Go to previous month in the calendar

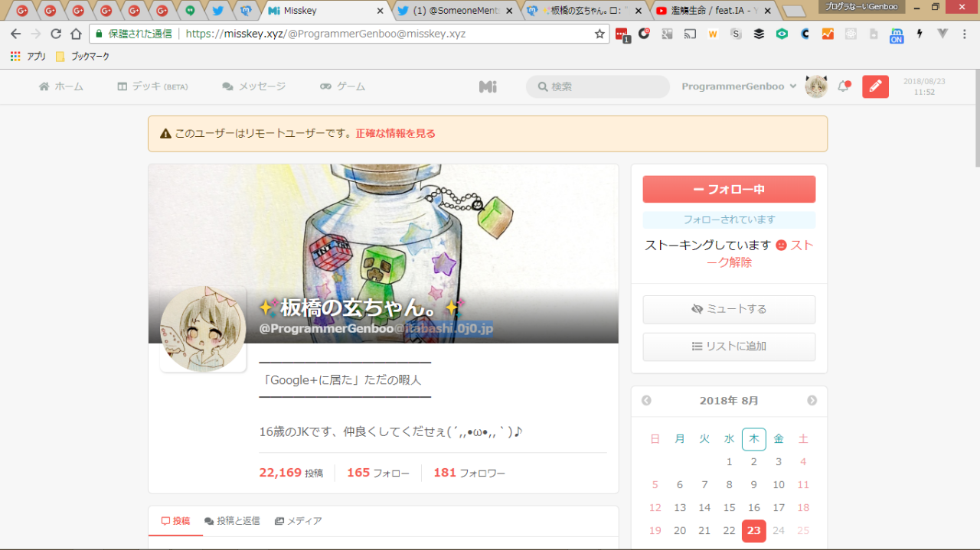pos(646,401)
